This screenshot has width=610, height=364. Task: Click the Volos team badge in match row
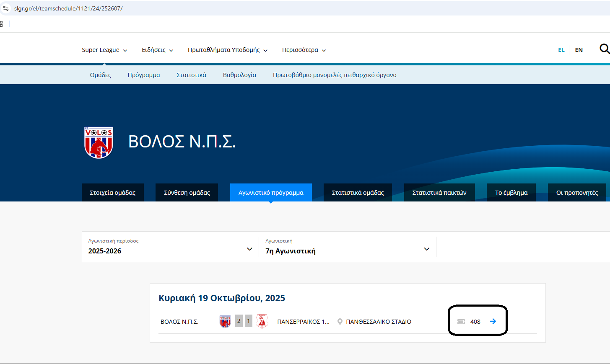click(x=225, y=321)
